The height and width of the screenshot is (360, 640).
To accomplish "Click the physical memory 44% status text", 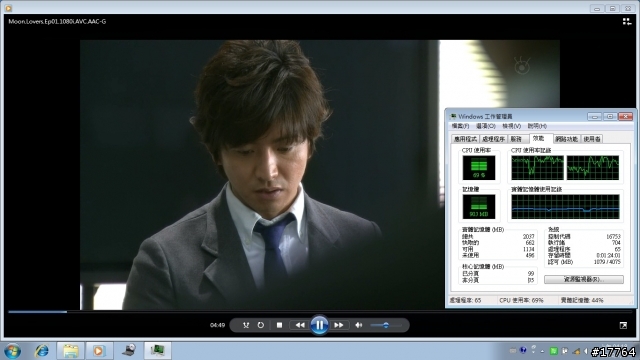I will click(582, 300).
